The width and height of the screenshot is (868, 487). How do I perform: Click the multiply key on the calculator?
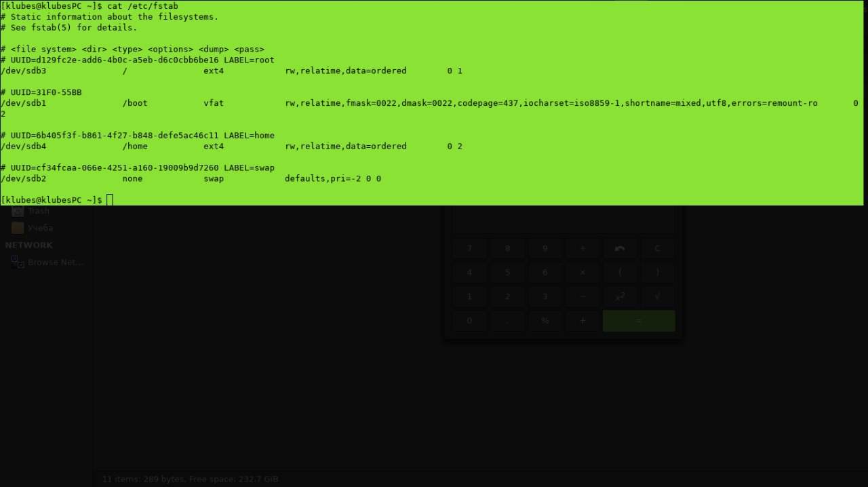pyautogui.click(x=583, y=273)
